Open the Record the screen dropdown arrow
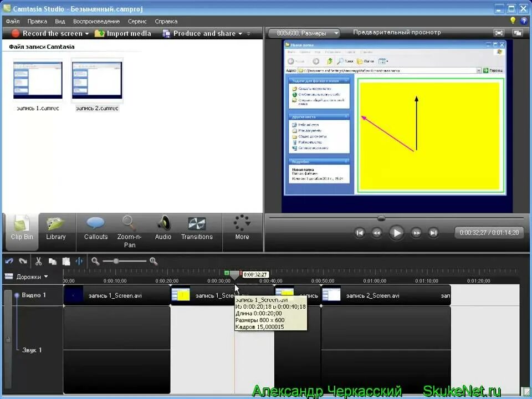 (87, 34)
